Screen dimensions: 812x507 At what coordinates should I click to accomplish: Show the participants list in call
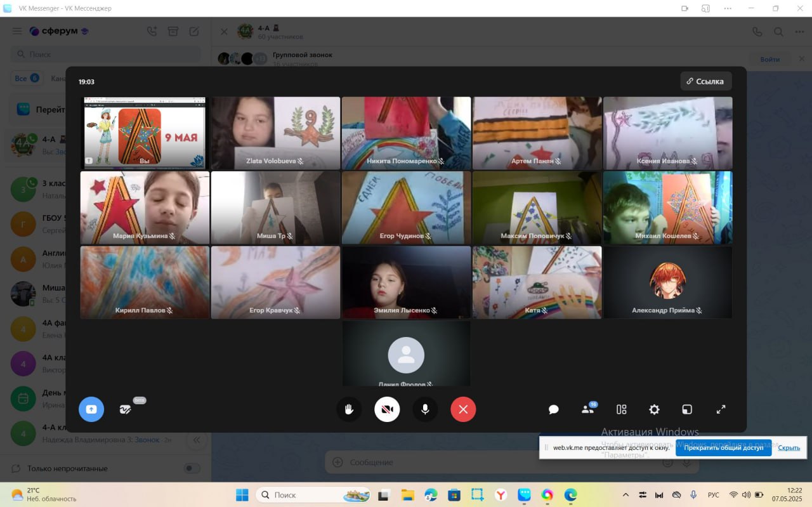588,409
